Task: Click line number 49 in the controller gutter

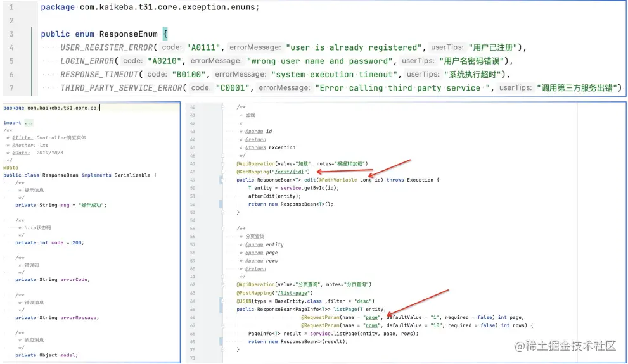Action: [x=193, y=180]
